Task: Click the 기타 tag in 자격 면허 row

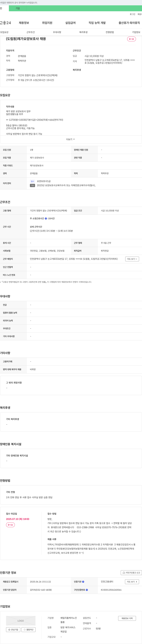Action: (32, 185)
